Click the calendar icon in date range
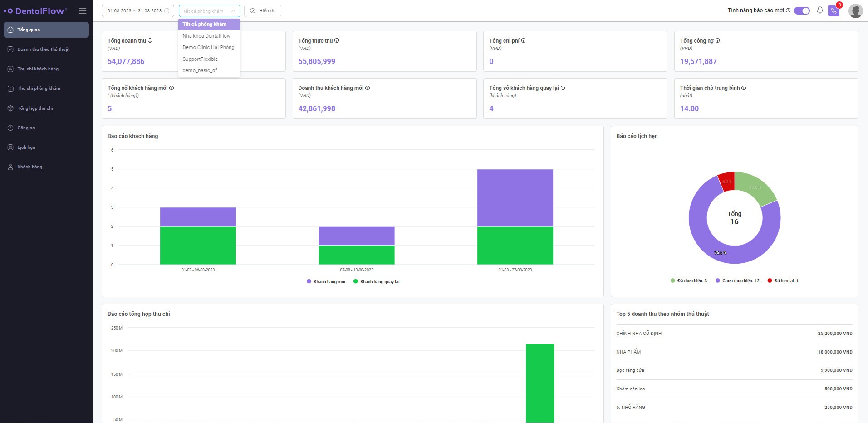The width and height of the screenshot is (868, 423). coord(167,11)
